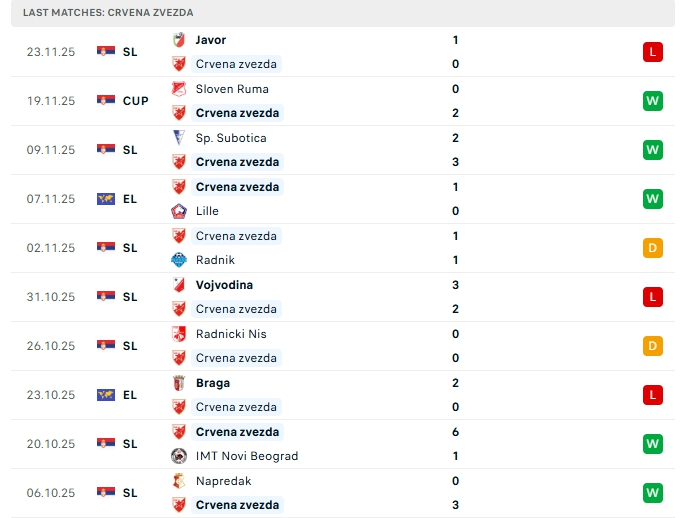
Task: Click the Braga team crest icon
Action: (x=179, y=383)
